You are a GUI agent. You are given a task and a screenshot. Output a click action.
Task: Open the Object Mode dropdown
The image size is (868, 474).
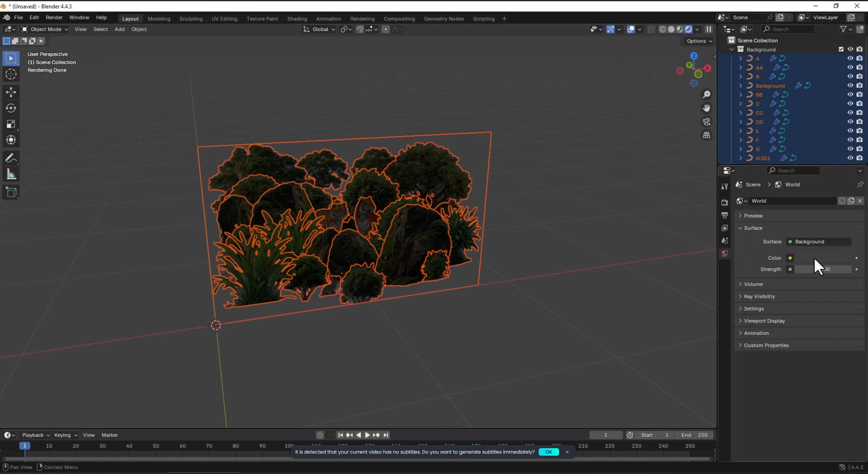coord(45,29)
